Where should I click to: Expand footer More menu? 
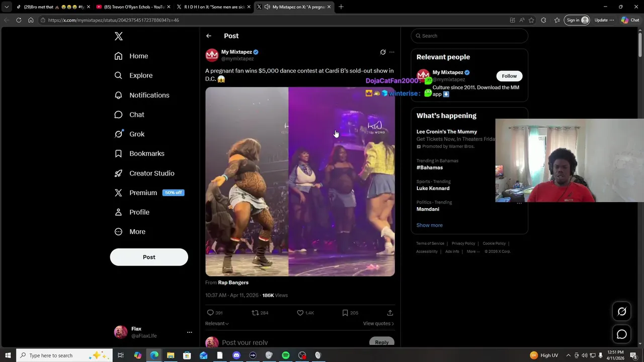472,251
